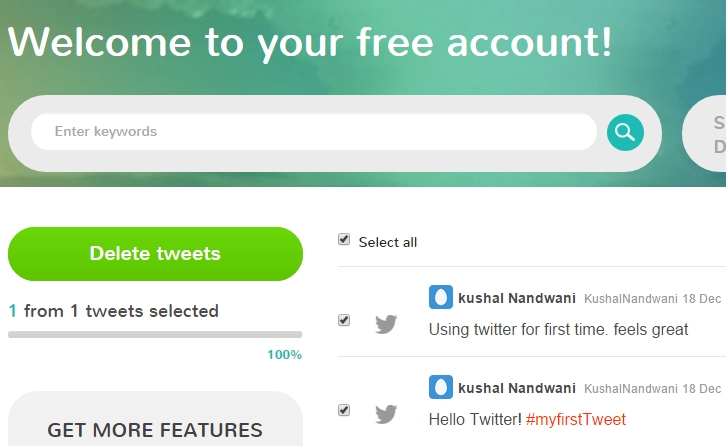Click KushalNandwani handle on first tweet
This screenshot has height=446, width=726.
[x=631, y=299]
